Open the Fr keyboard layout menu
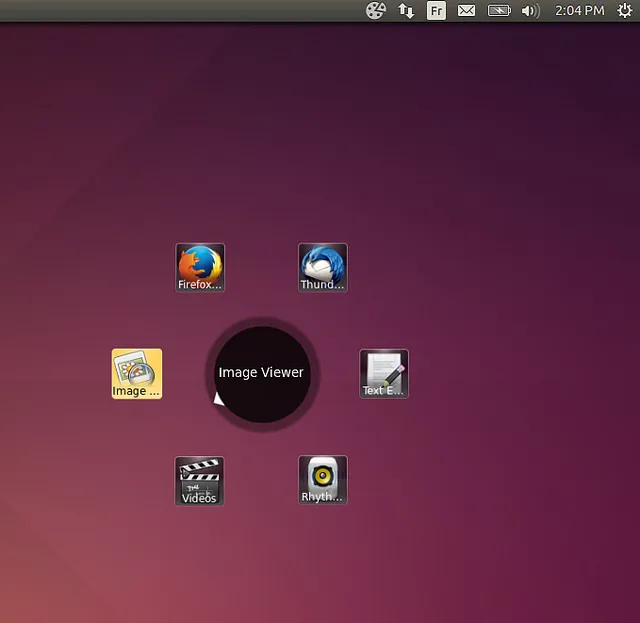Viewport: 640px width, 623px height. coord(436,11)
